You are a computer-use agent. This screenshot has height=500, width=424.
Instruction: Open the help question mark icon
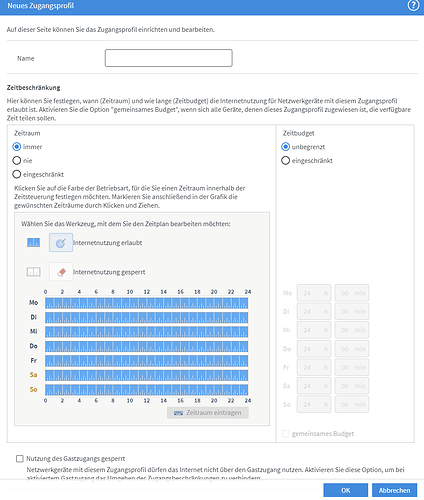413,6
